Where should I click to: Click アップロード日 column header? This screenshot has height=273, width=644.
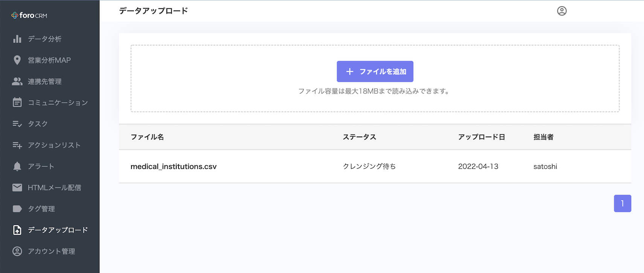(482, 137)
